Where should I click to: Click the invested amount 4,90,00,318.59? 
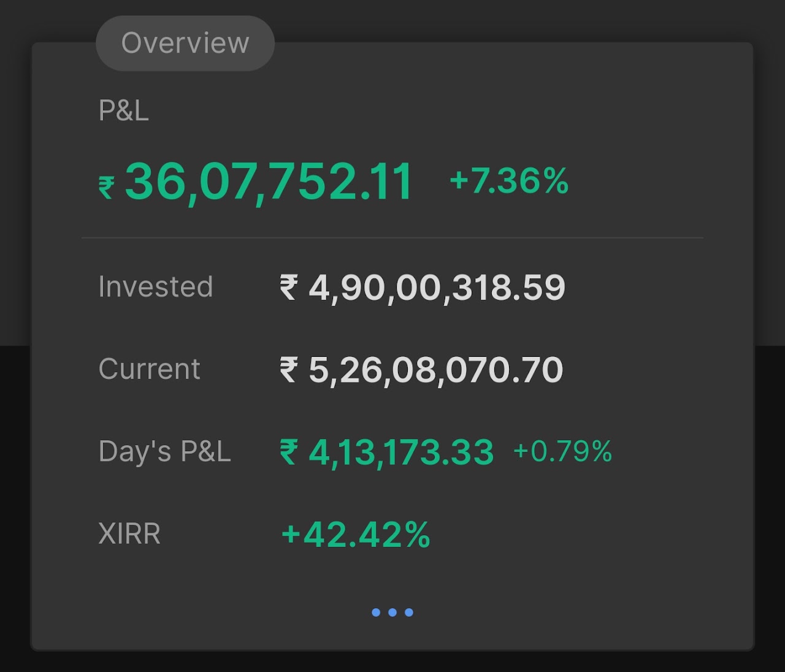(x=437, y=288)
